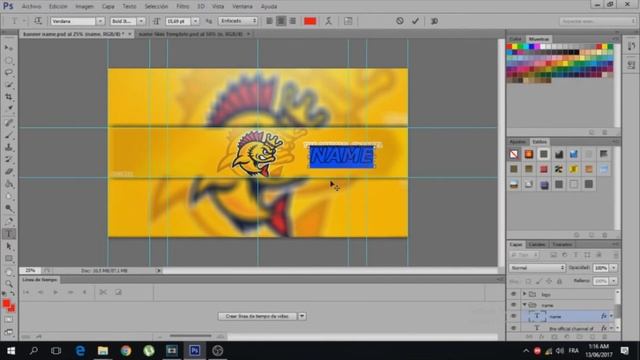Click the foreground color swatch in toolbox
640x360 pixels.
point(6,303)
